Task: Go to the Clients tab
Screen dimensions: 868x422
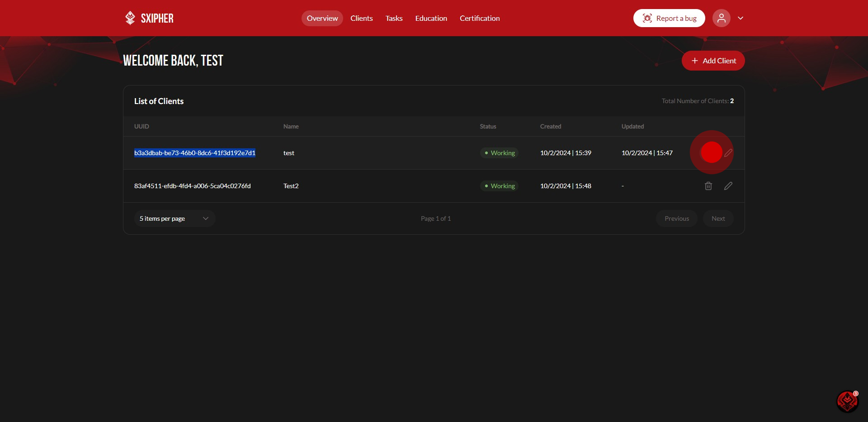Action: (362, 18)
